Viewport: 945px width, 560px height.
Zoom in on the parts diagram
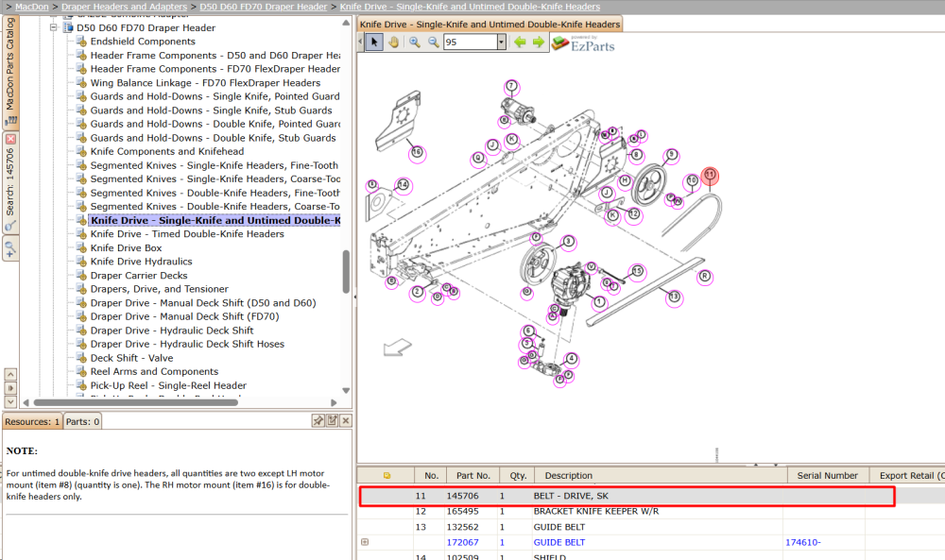pos(415,42)
